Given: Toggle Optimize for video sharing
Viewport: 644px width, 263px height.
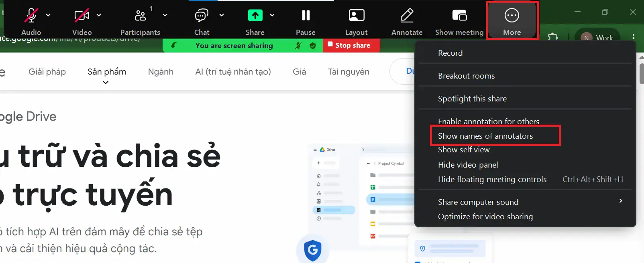Looking at the screenshot, I should click(x=485, y=216).
